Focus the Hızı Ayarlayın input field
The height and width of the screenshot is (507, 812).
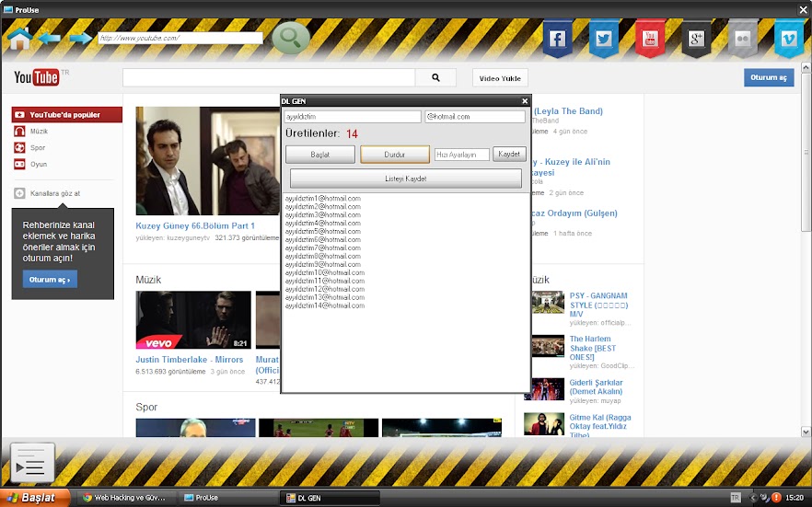[x=462, y=155]
